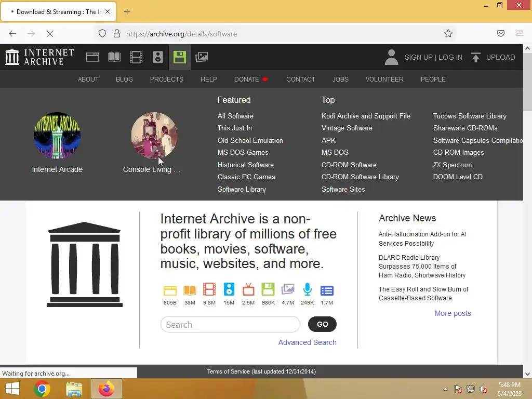Open the Web (Wayback) icon in Archive navbar
Viewport: 532px width, 399px height.
point(92,57)
